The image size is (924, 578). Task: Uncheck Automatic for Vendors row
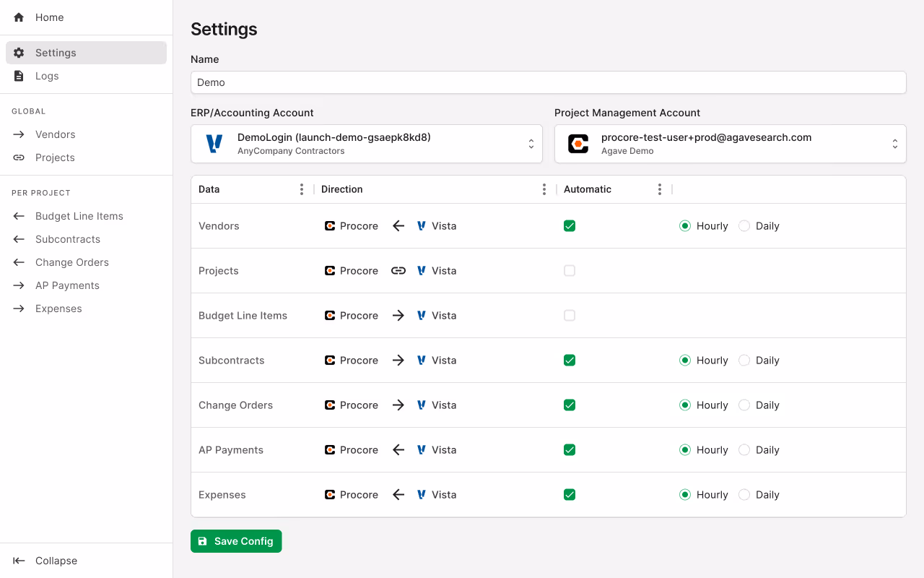[x=570, y=226]
